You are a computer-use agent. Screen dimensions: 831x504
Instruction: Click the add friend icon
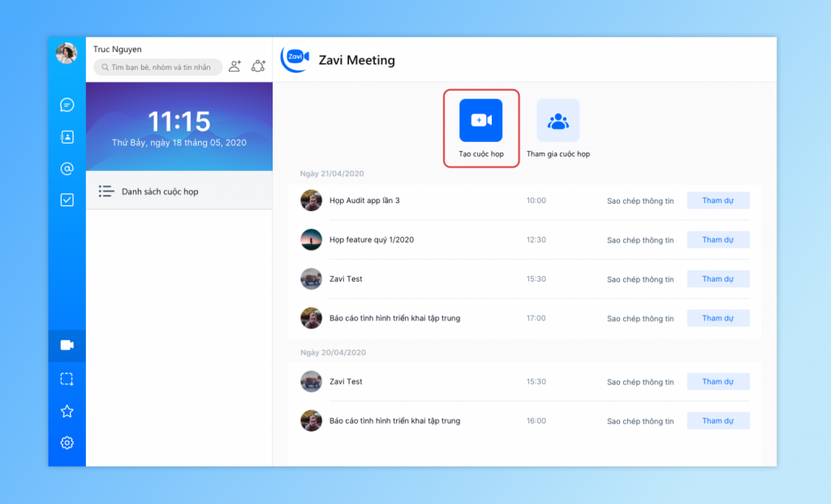[x=235, y=67]
